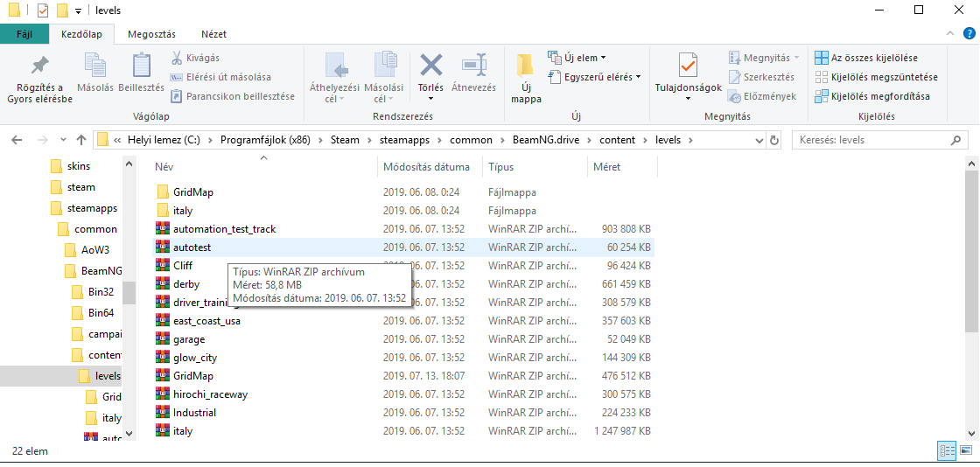
Task: Switch to details view layout icon
Action: point(947,450)
